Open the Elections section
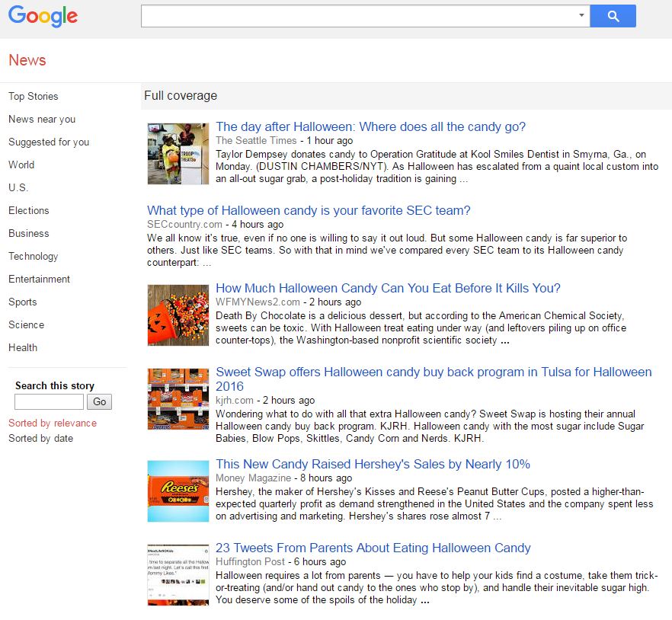Screen dimensions: 672x620 [29, 210]
